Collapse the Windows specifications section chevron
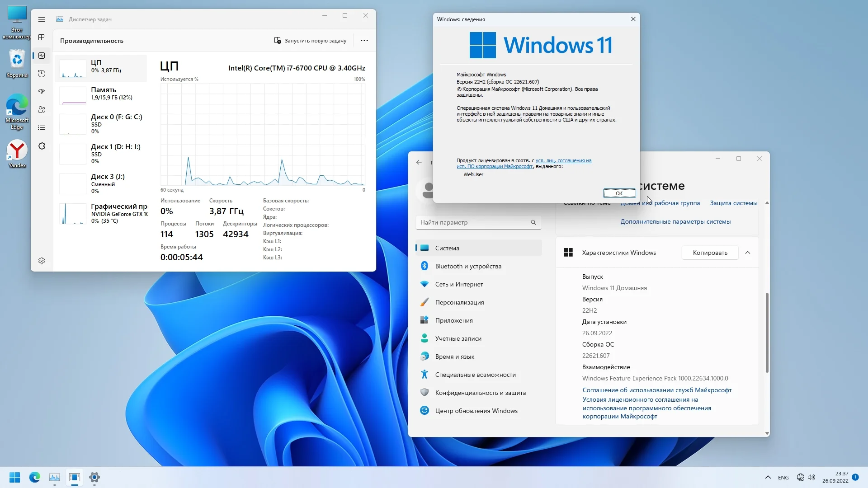Screen dimensions: 868x488 tap(748, 253)
